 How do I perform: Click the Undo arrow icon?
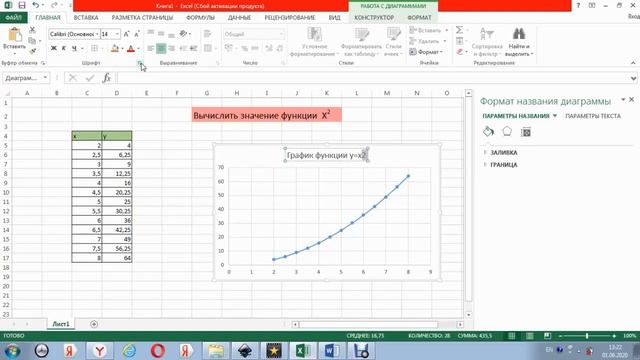coord(36,5)
